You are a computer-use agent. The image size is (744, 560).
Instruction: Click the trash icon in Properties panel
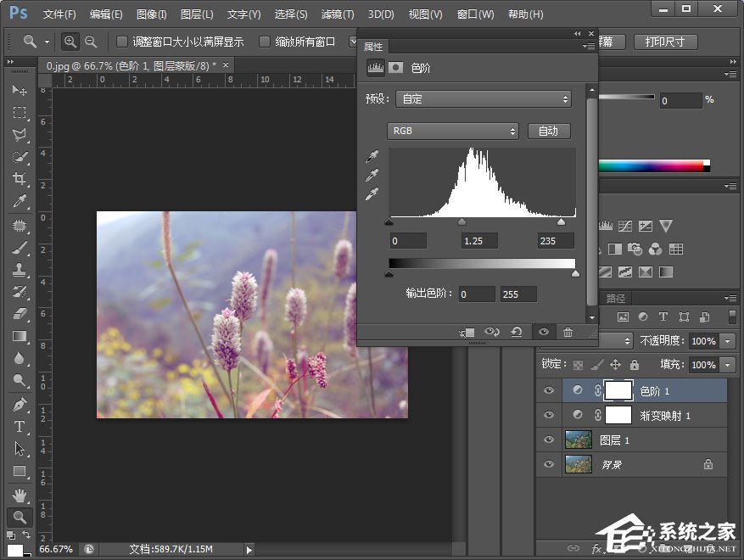[x=568, y=333]
